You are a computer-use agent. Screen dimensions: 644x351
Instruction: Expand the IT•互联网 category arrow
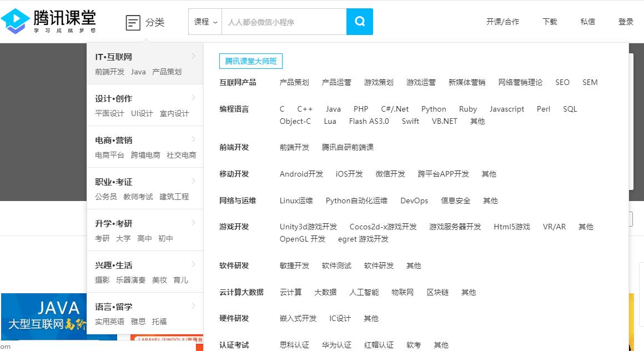point(193,56)
